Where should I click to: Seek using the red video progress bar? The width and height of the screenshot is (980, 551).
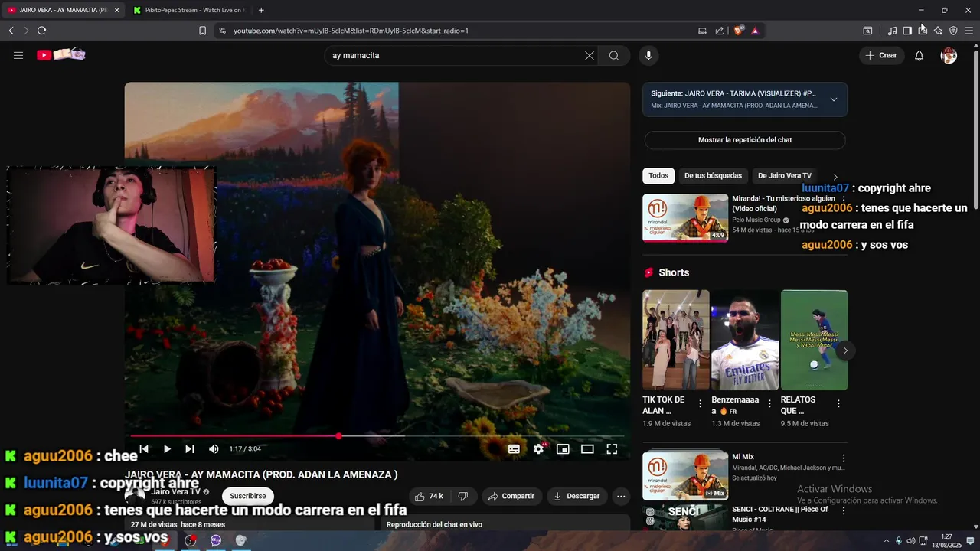377,436
